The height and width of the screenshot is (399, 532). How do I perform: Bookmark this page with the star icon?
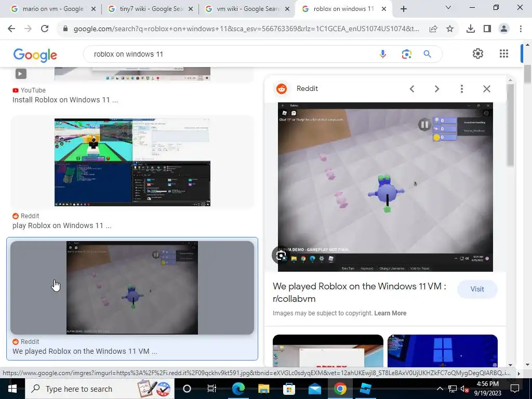(x=450, y=29)
